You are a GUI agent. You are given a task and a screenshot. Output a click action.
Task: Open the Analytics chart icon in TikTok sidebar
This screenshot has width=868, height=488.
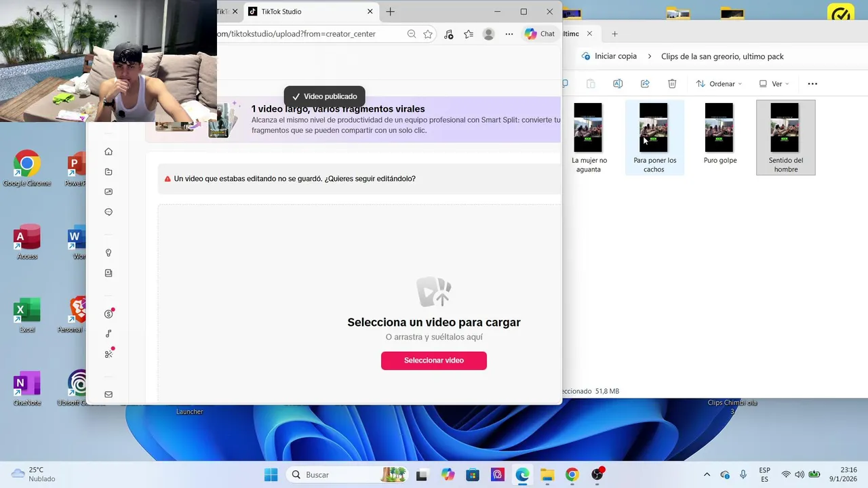[x=108, y=192]
